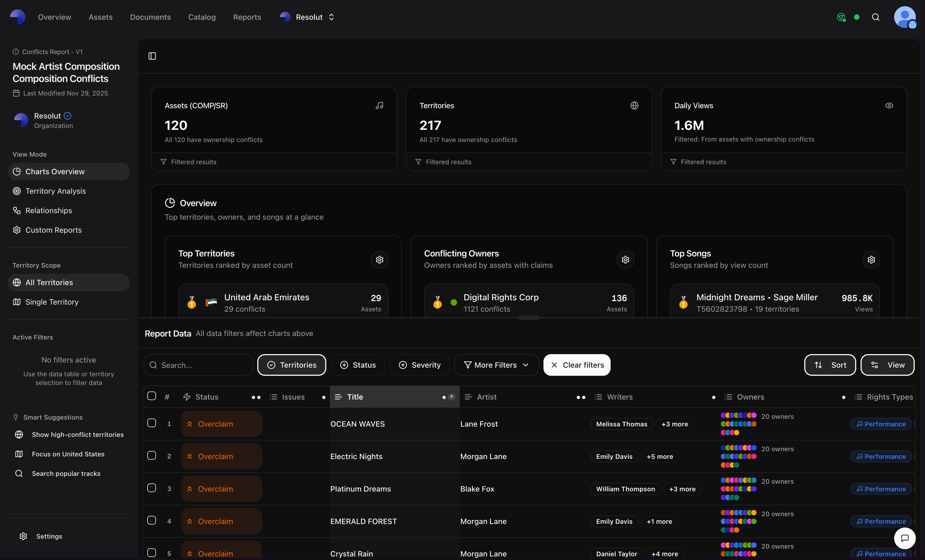Toggle the Title column sort arrow
The image size is (925, 560).
(x=452, y=397)
